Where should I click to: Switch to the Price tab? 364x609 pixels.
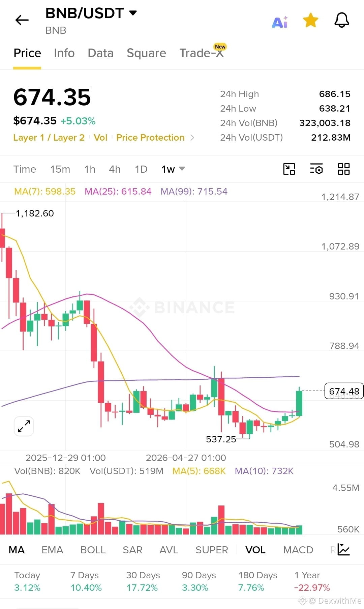click(x=27, y=53)
